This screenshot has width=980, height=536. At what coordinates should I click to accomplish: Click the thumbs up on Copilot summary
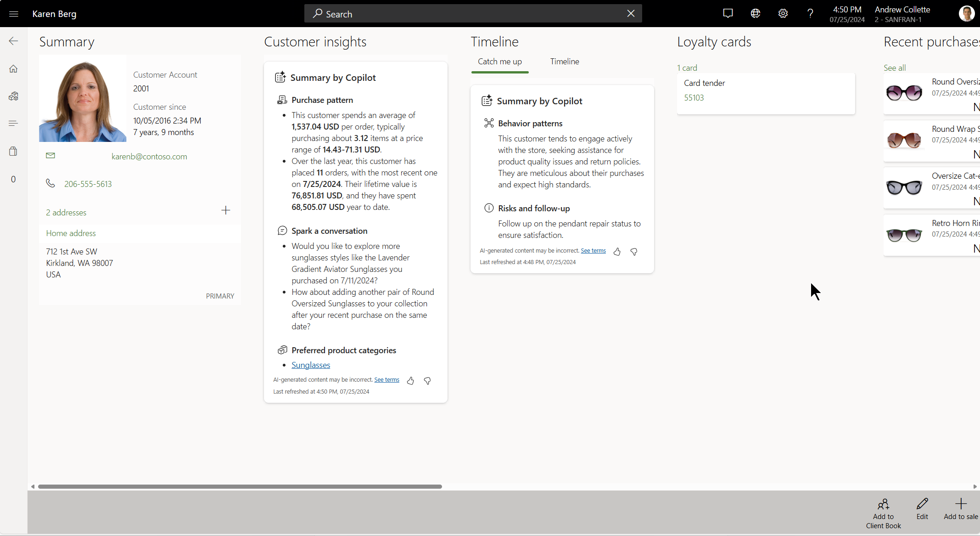(x=410, y=379)
